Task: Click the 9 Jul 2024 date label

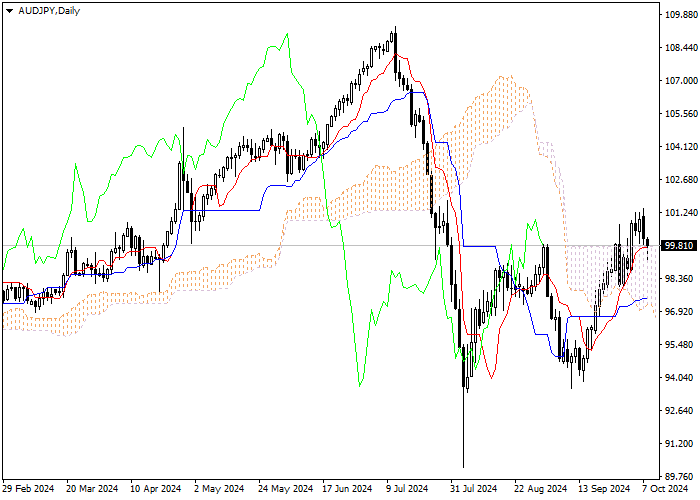Action: 407,489
